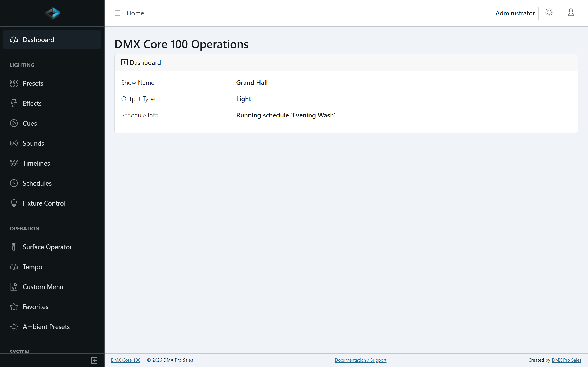Open Cues play-circle icon
This screenshot has height=367, width=588.
click(x=14, y=123)
